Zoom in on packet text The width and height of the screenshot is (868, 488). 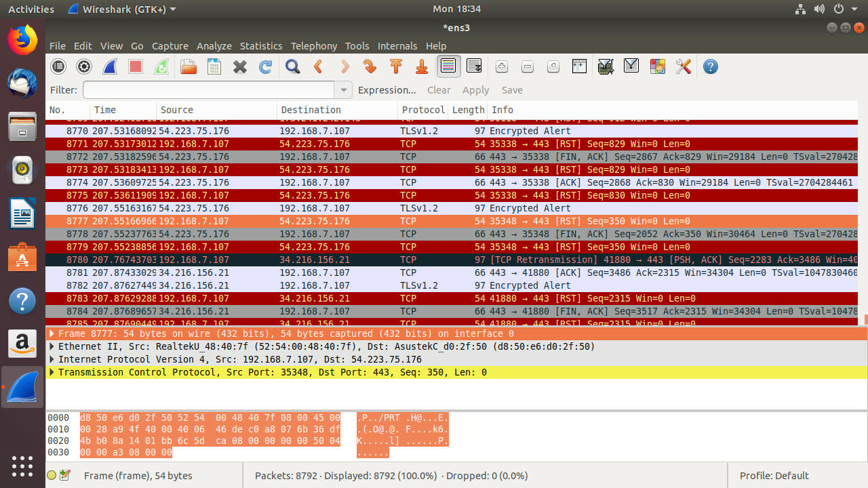[502, 66]
